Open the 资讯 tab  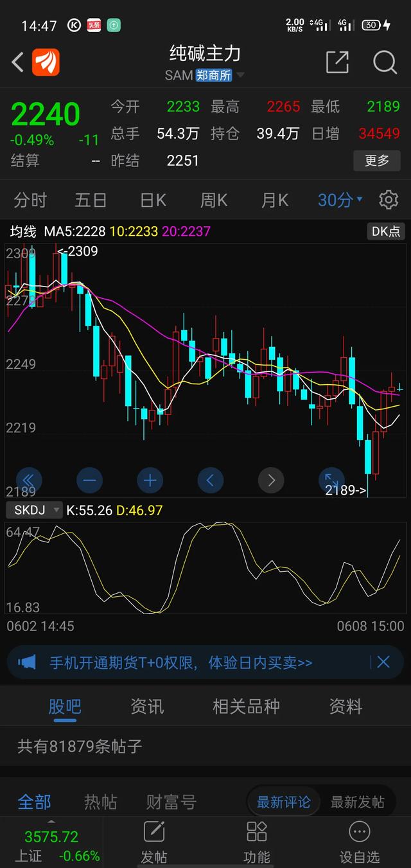147,707
